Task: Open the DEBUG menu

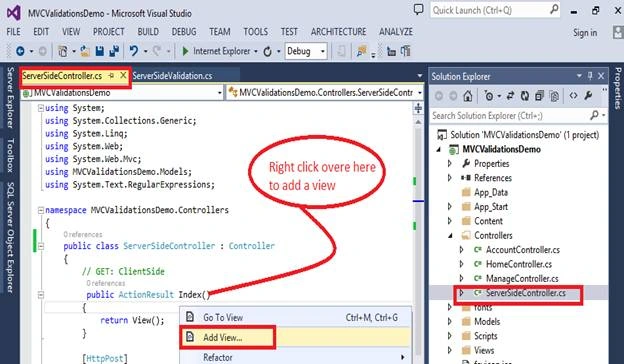Action: click(184, 32)
